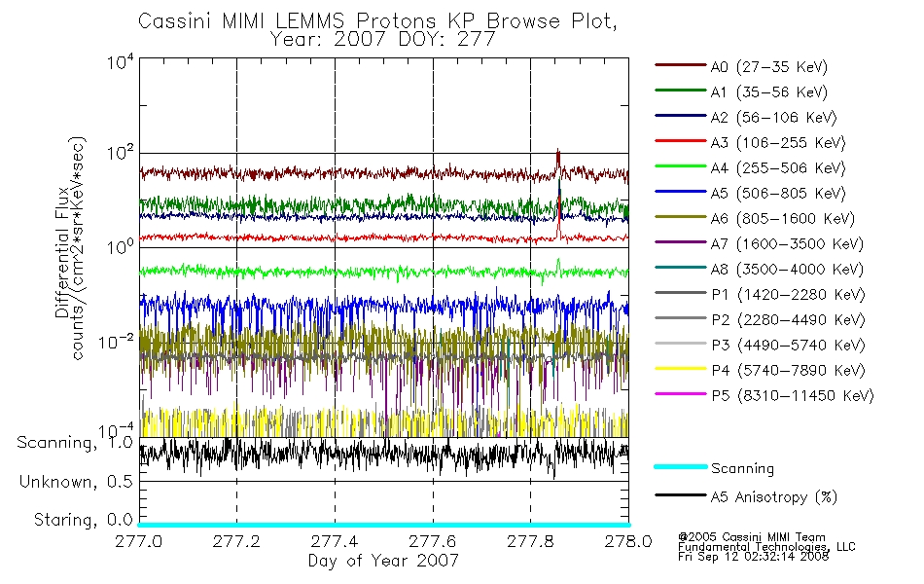Click the purple A7 legend line
This screenshot has width=924, height=584.
(681, 241)
